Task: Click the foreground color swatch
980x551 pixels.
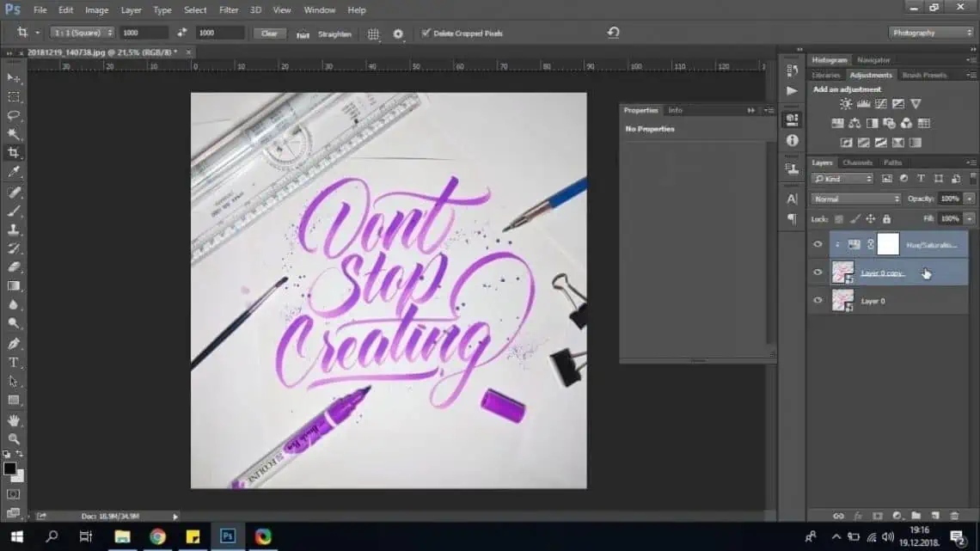Action: [9, 468]
